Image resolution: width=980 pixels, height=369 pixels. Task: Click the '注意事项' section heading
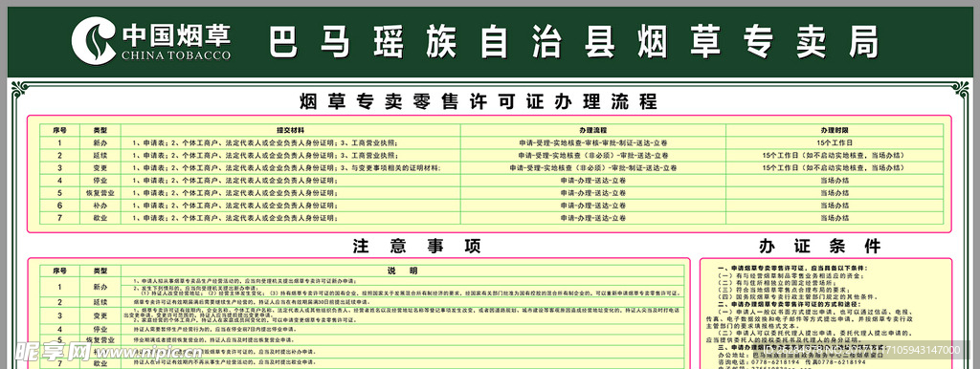coord(417,246)
